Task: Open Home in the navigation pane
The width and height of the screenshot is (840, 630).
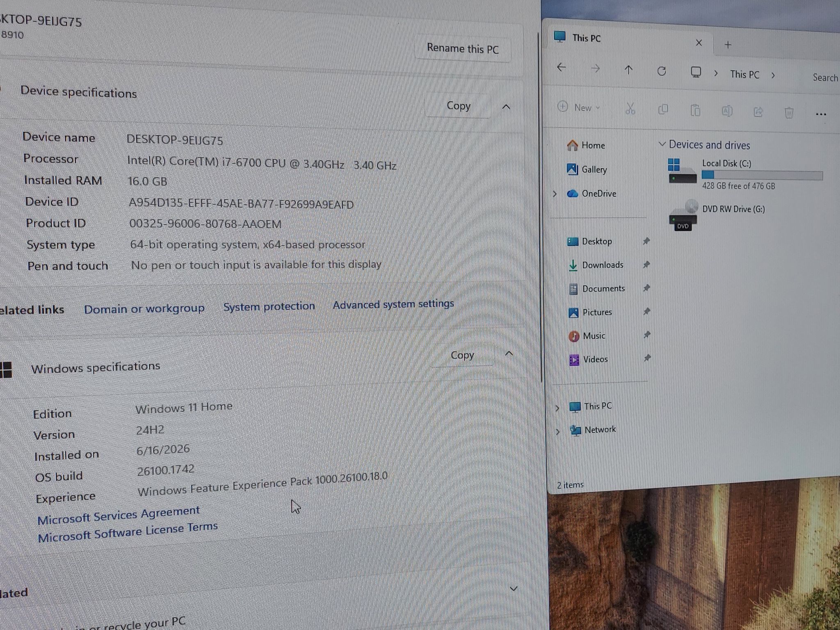Action: point(586,145)
